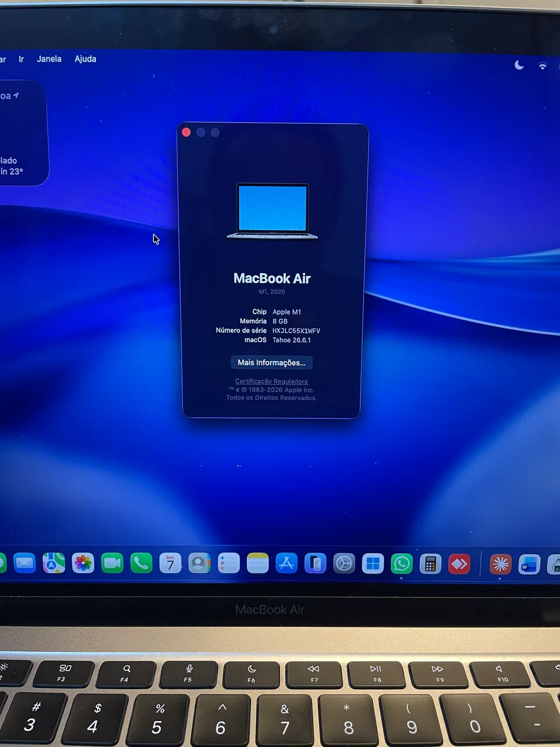Click the MacBook Air laptop image
This screenshot has width=560, height=747.
[272, 211]
